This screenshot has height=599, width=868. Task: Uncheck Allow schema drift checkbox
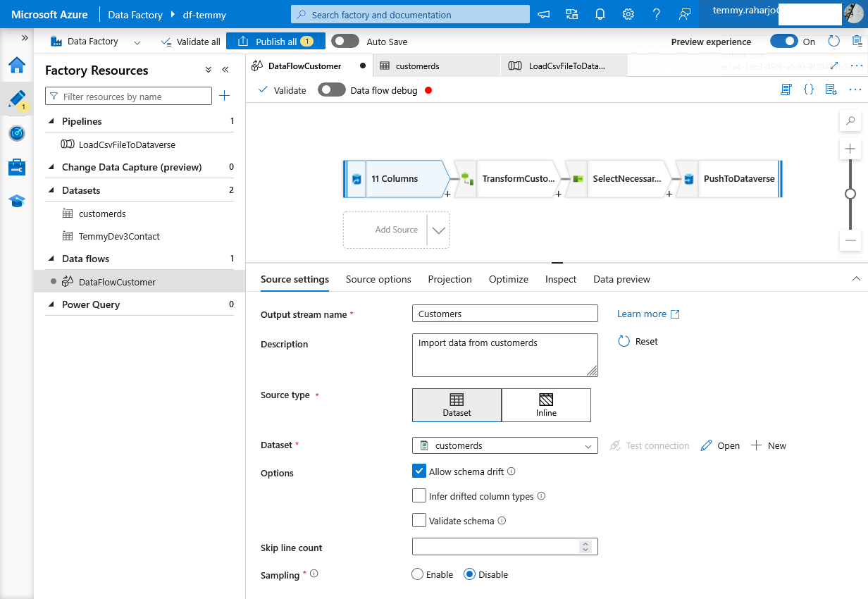[419, 471]
